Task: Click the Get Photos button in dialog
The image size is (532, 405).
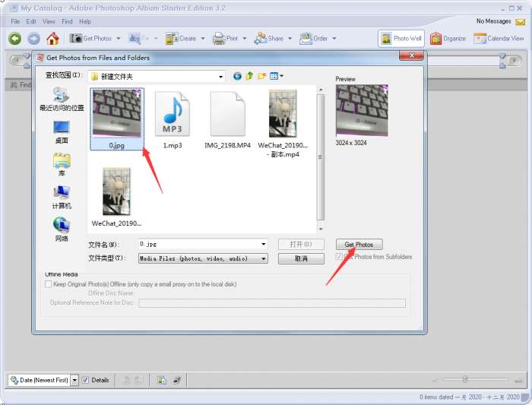Action: tap(359, 245)
